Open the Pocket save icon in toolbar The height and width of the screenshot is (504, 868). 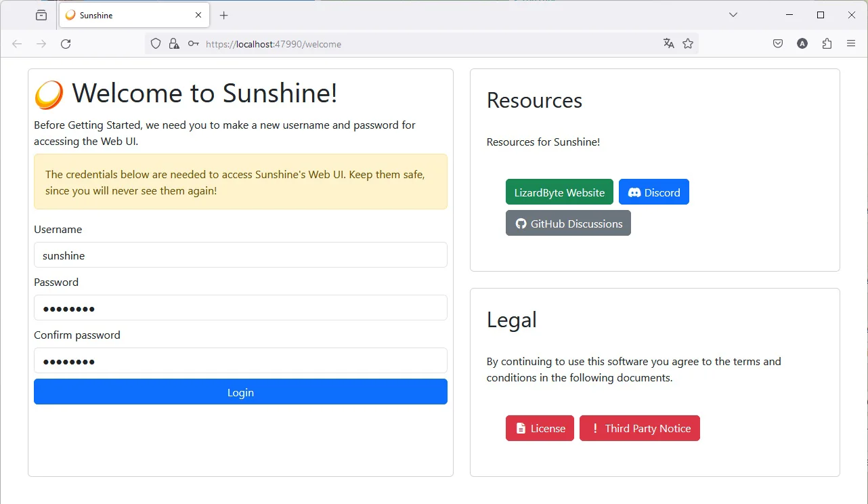[x=778, y=44]
